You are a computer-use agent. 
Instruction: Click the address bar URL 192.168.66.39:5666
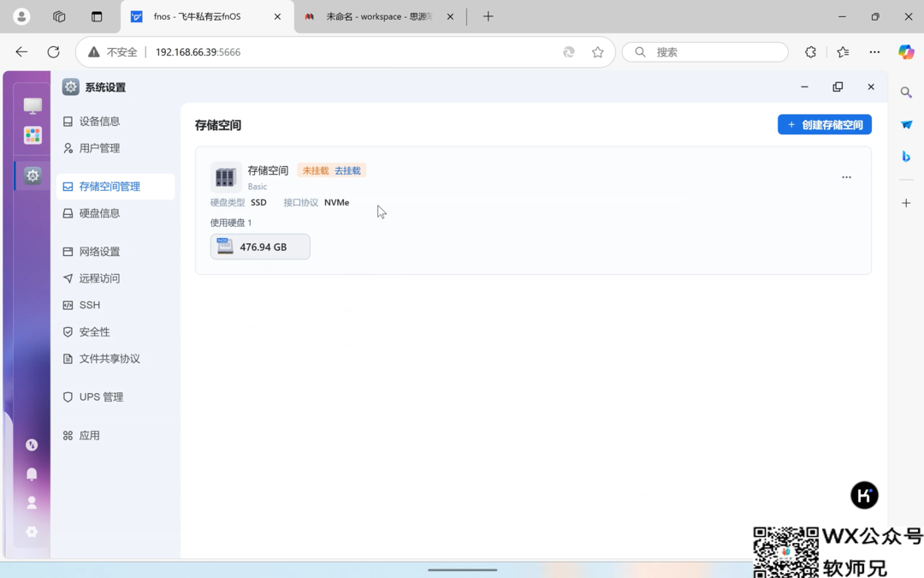point(198,52)
